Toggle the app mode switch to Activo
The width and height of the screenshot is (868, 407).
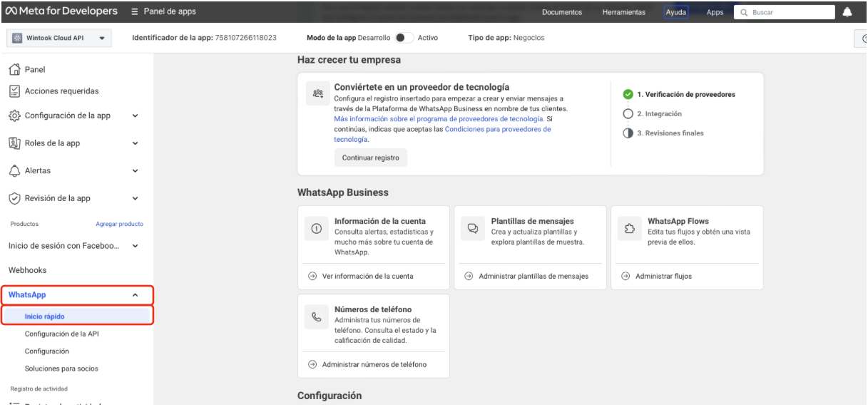point(404,38)
